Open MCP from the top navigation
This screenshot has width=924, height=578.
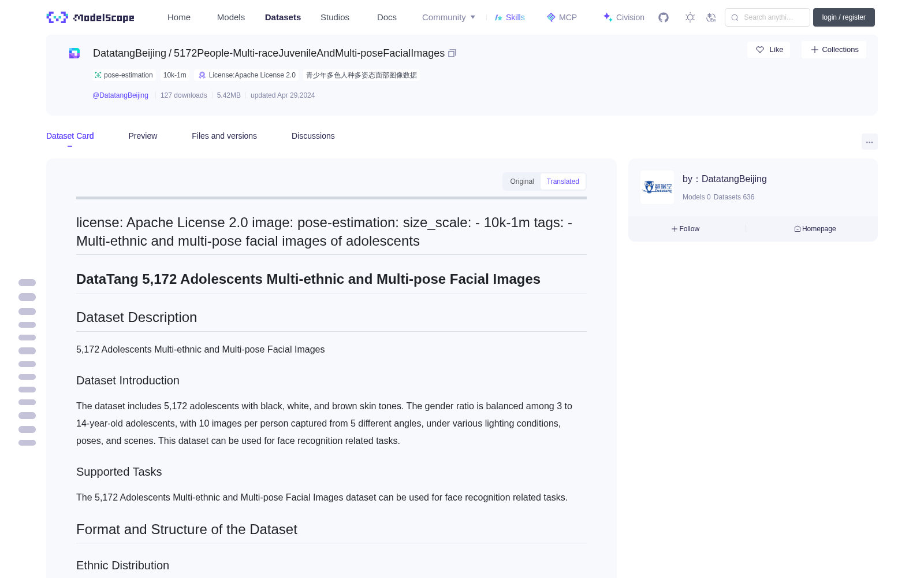pyautogui.click(x=561, y=17)
